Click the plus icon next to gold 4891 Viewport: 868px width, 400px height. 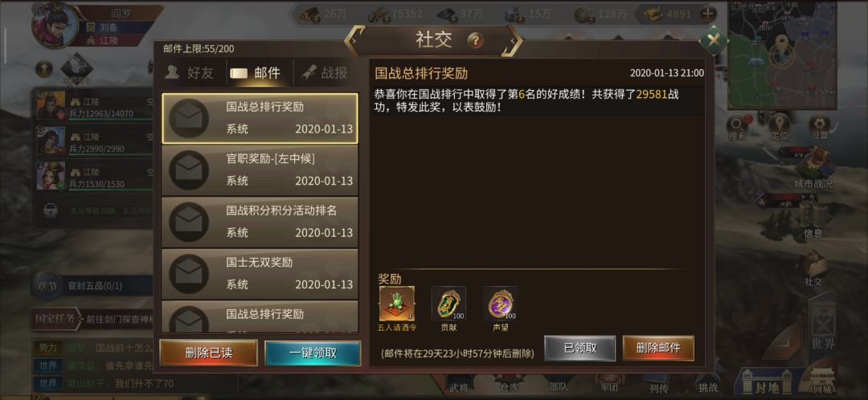click(709, 14)
